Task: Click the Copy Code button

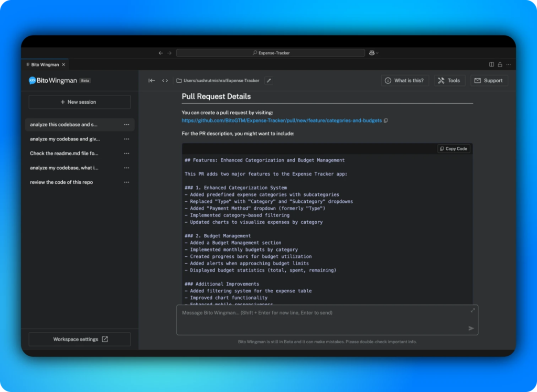Action: 454,149
